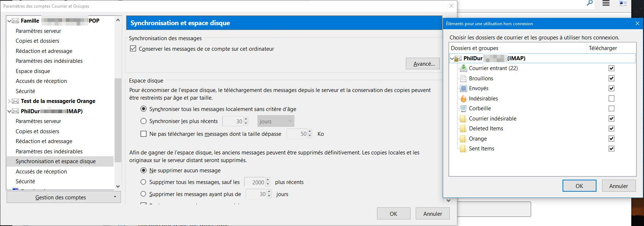Select Synchroniser tous les messages localement radio
The width and height of the screenshot is (644, 226).
[144, 109]
